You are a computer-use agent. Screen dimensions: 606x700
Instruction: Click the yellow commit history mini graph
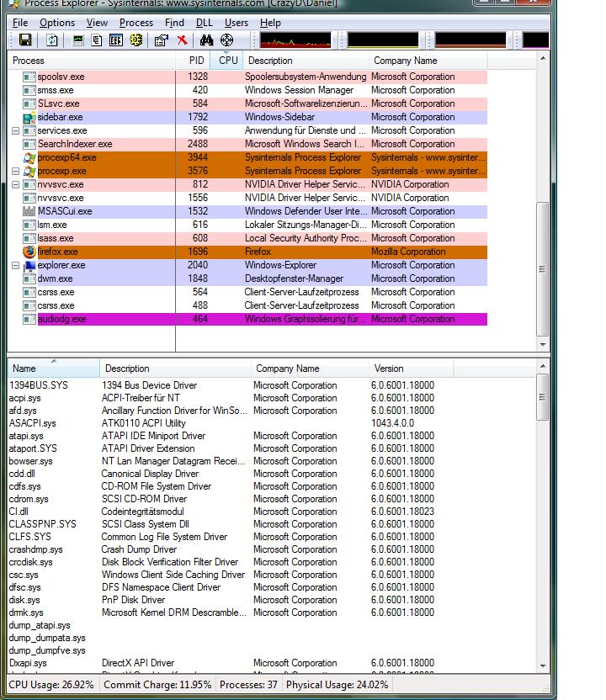(x=383, y=40)
